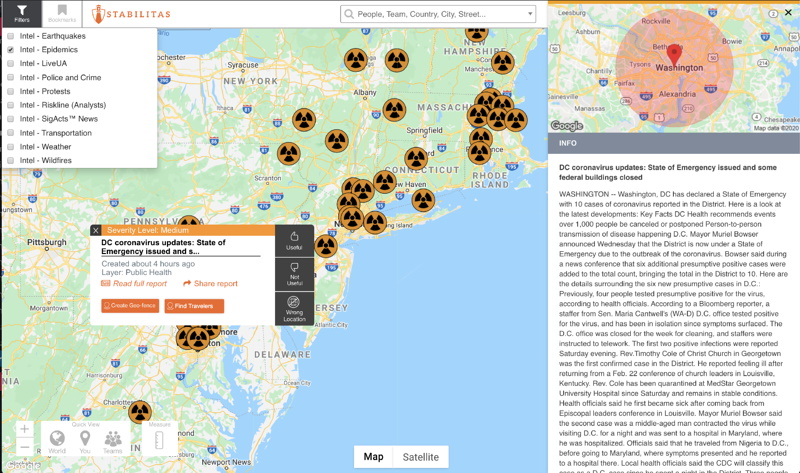Enable Intel - Police and Crime filter

[11, 78]
